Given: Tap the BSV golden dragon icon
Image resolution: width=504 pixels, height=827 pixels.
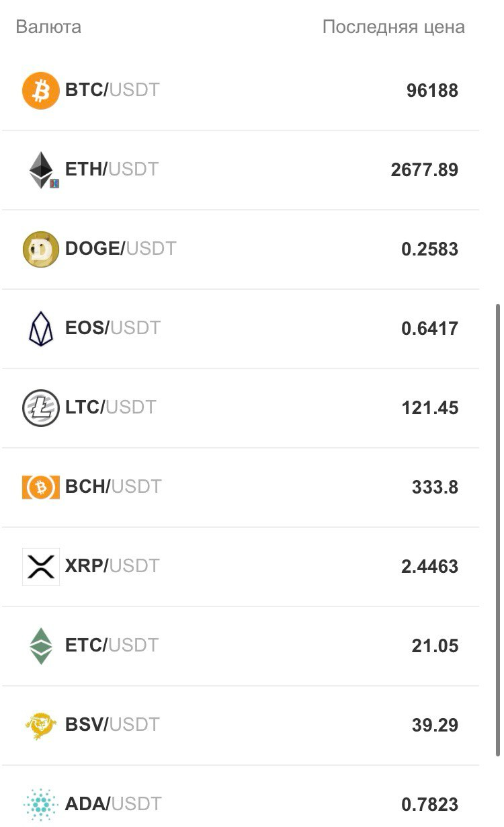Looking at the screenshot, I should (41, 725).
